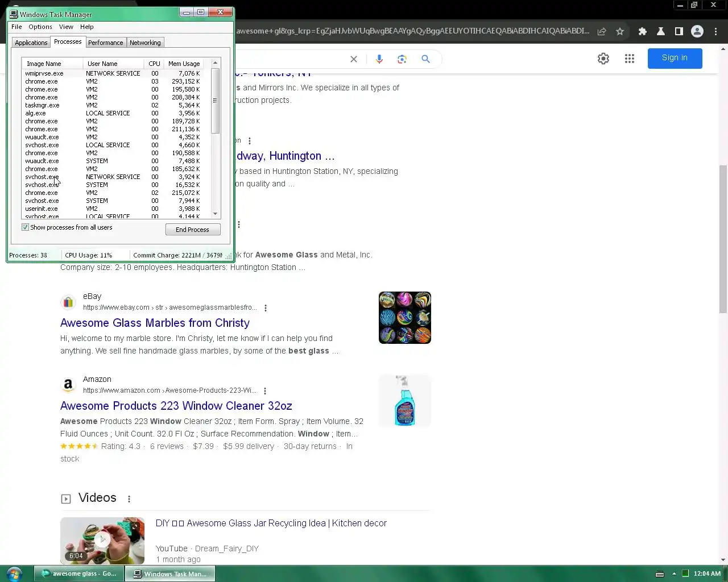Select the Processes tab
728x582 pixels.
tap(68, 42)
